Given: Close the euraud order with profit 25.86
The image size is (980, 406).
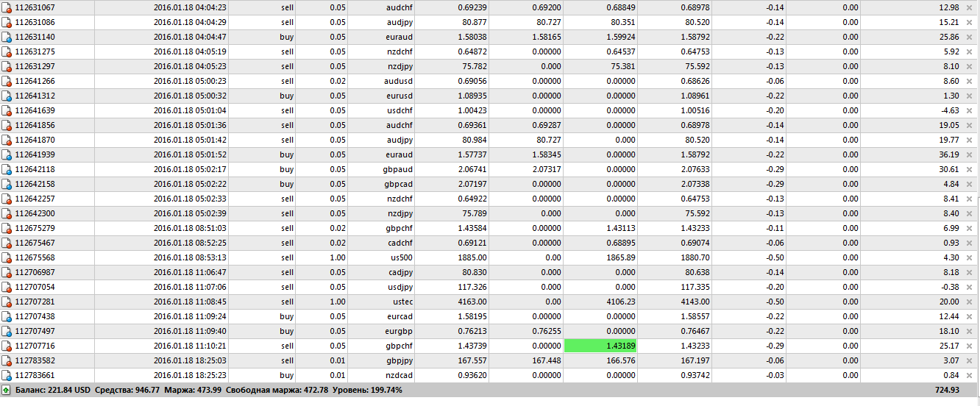Looking at the screenshot, I should [970, 37].
